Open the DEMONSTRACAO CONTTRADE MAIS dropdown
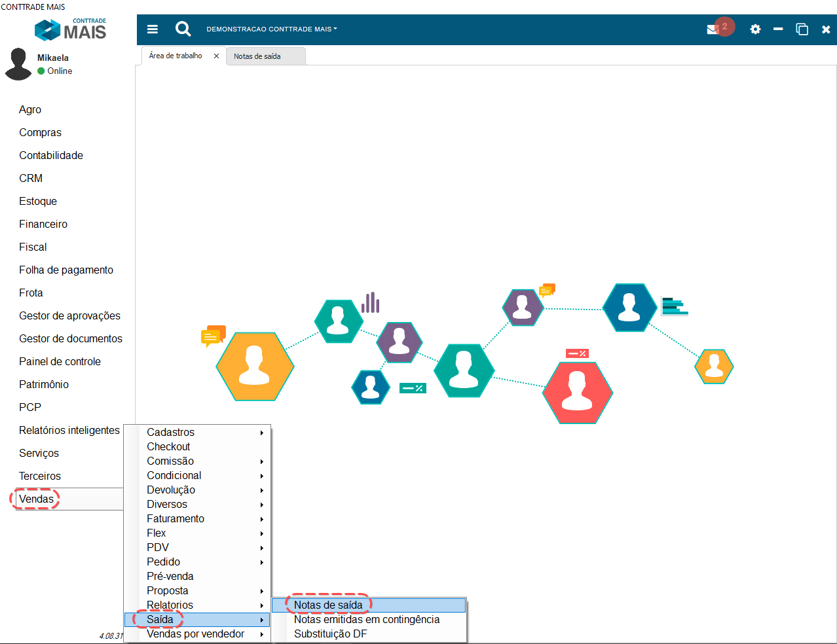This screenshot has width=837, height=644. (271, 29)
